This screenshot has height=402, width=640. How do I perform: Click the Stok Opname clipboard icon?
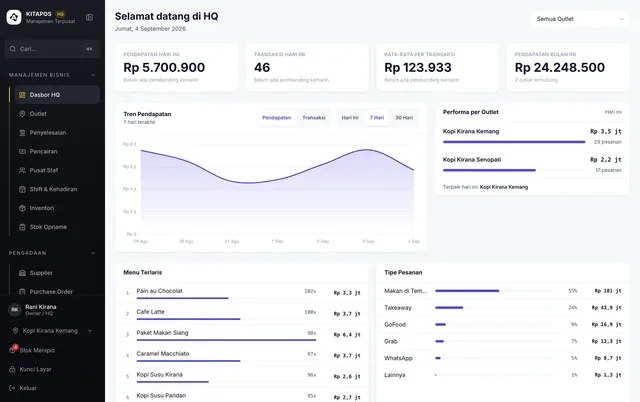22,227
